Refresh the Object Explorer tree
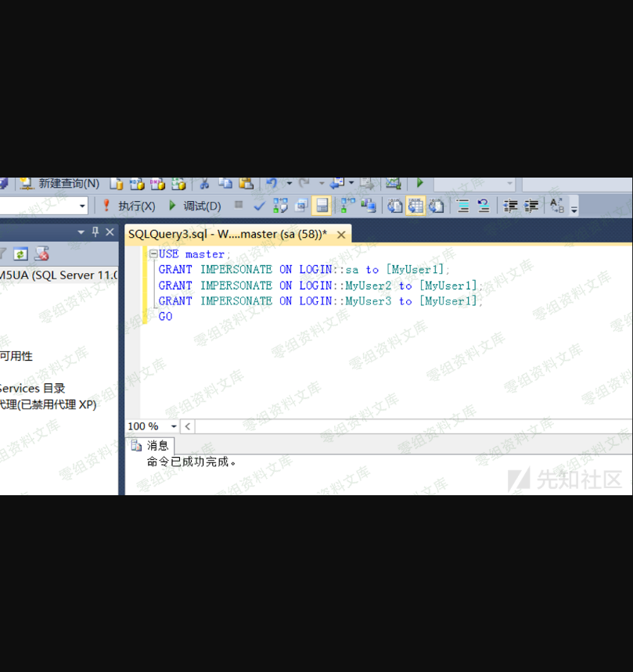 coord(20,253)
